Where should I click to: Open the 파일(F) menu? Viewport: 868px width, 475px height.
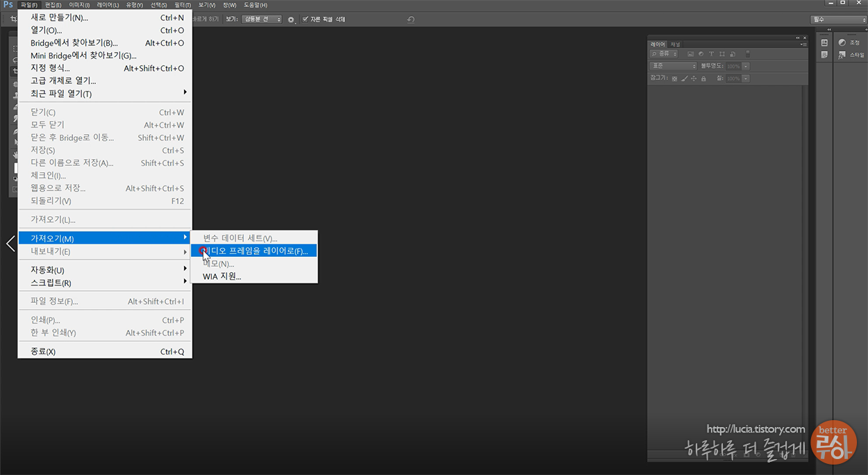coord(29,6)
